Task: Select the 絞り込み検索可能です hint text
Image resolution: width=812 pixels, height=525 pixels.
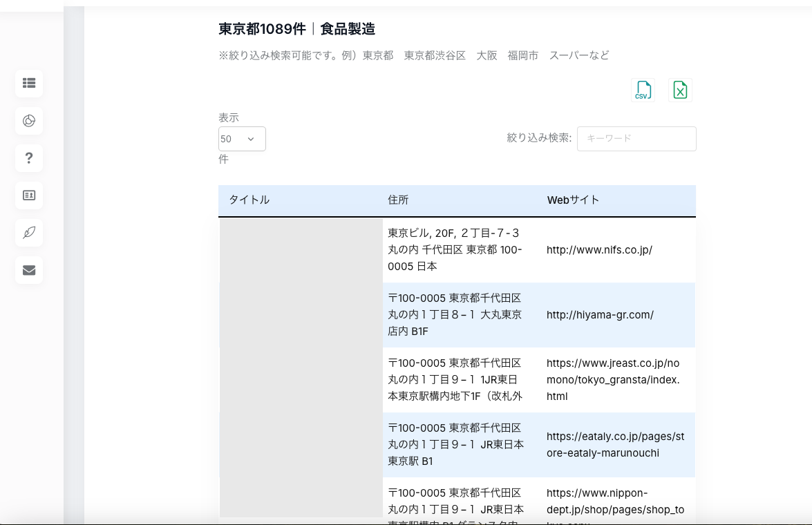Action: pyautogui.click(x=414, y=55)
